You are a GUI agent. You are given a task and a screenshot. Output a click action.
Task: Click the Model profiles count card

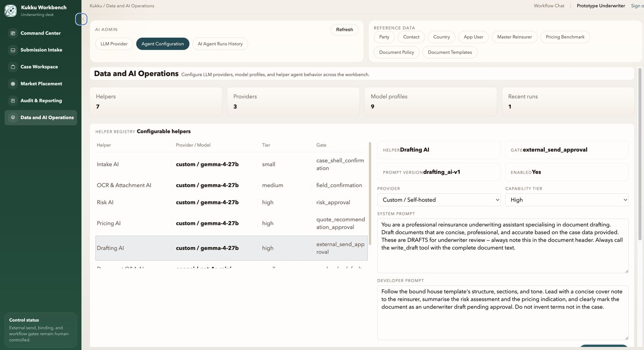[x=431, y=102]
